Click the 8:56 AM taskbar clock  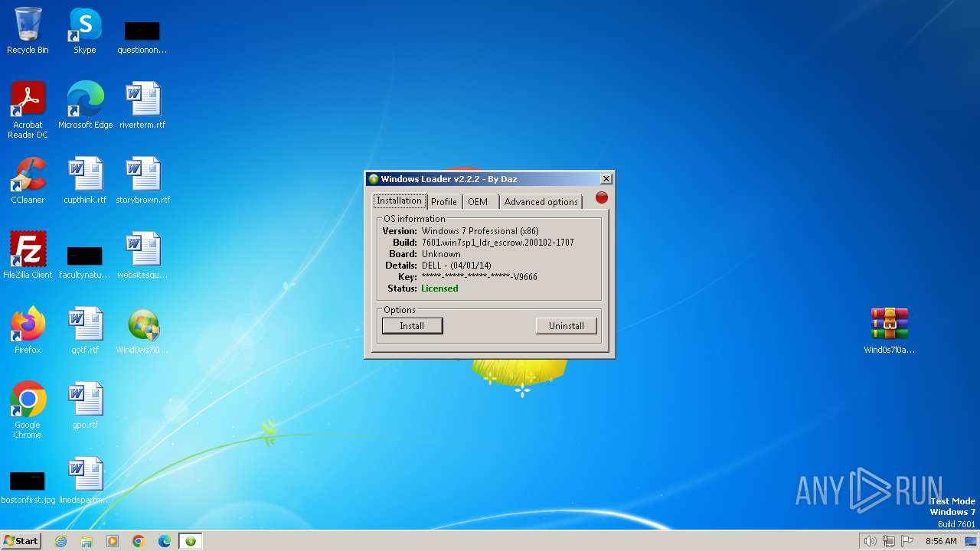[x=941, y=541]
